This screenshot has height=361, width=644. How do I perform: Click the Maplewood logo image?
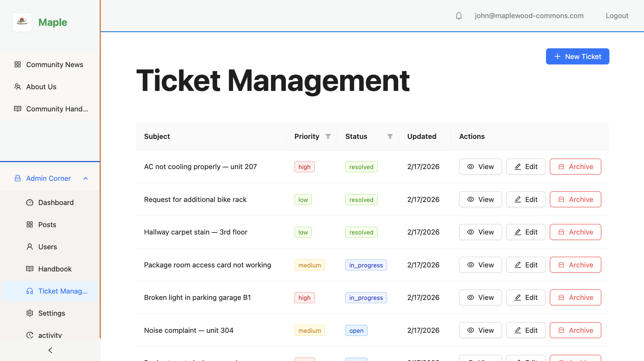point(22,22)
